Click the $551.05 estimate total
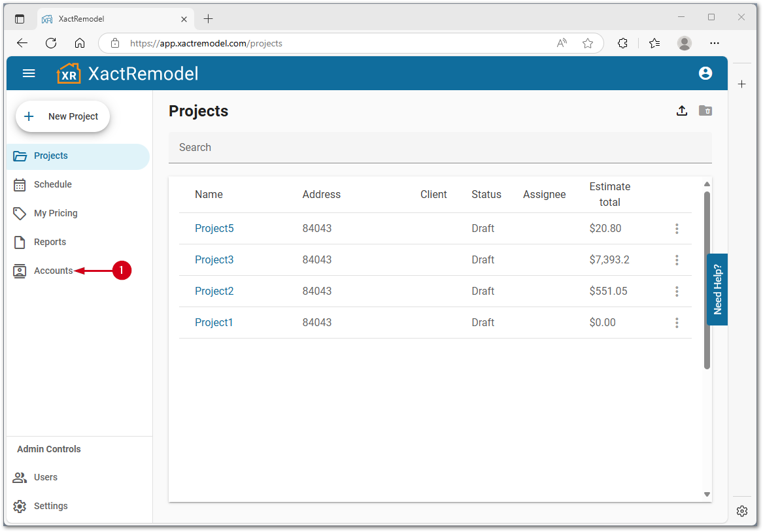Screen dimensions: 763x532 pos(608,291)
